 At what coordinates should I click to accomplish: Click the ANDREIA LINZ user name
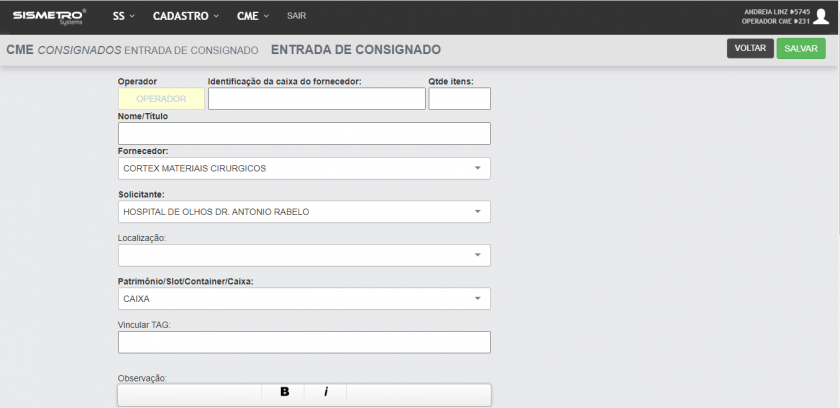click(x=777, y=12)
